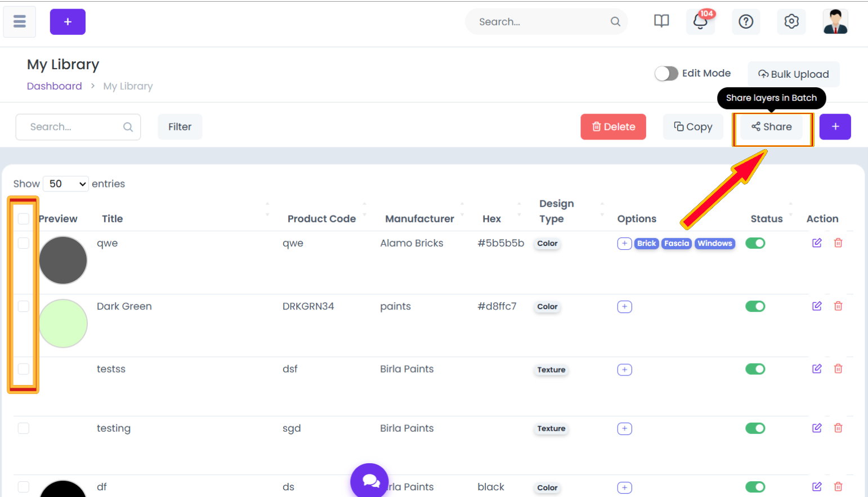Check the testing row checkbox
The image size is (868, 497).
(x=23, y=428)
